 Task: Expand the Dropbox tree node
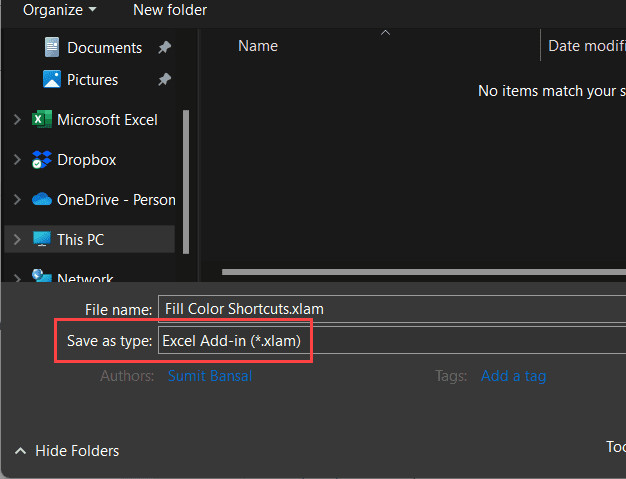(x=16, y=160)
